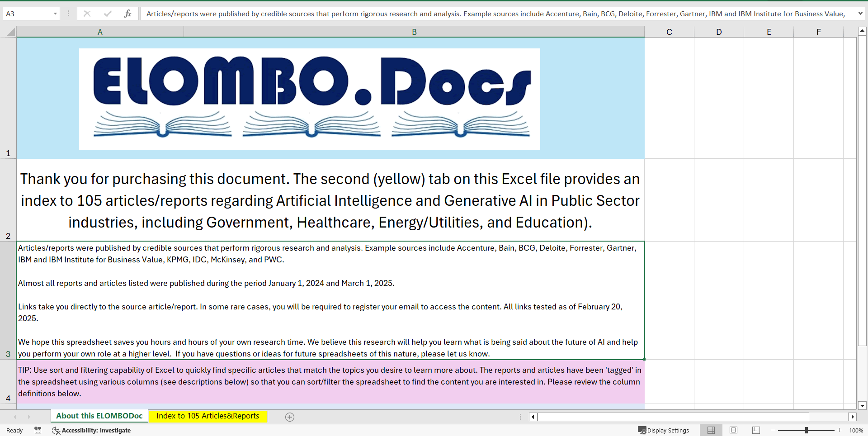This screenshot has width=868, height=437.
Task: Select row 4 header
Action: [x=8, y=382]
